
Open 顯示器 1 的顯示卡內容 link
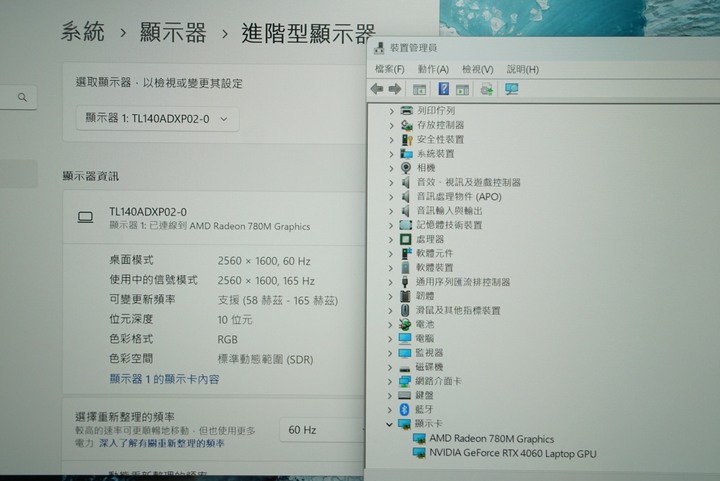tap(164, 379)
